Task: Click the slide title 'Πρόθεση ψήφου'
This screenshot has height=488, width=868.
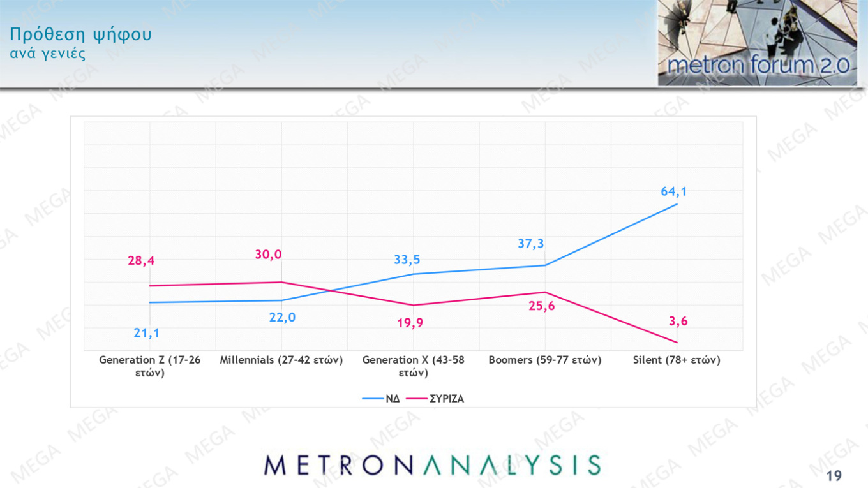Action: (81, 35)
